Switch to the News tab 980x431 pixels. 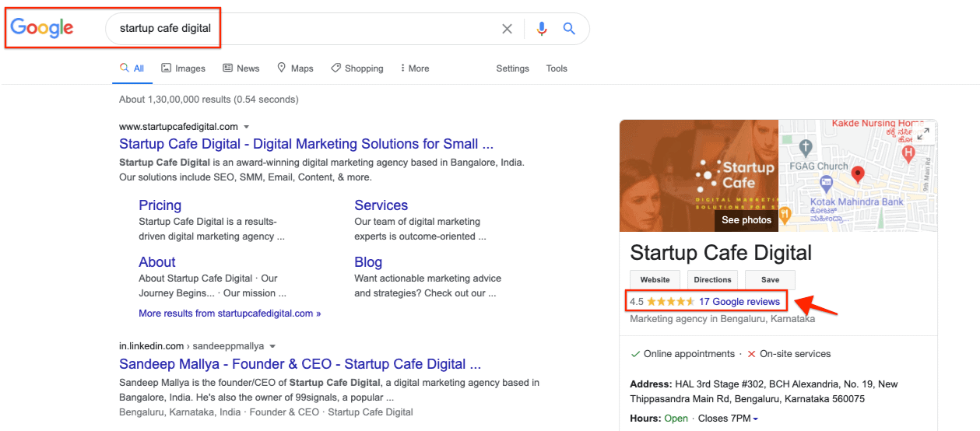click(x=241, y=68)
